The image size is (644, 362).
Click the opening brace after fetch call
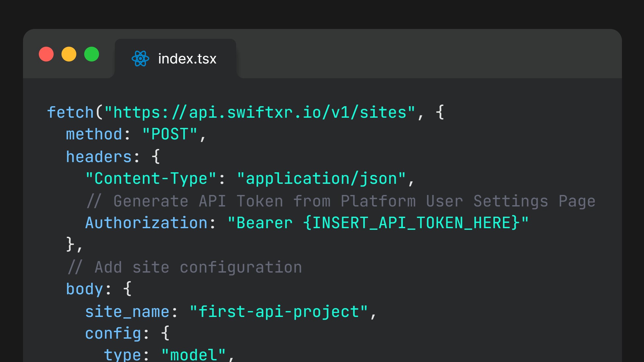(439, 112)
